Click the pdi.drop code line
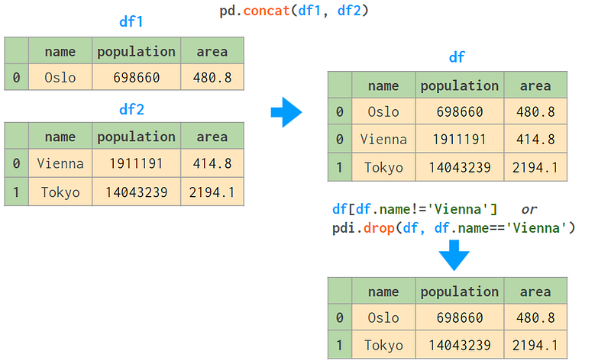Image resolution: width=611 pixels, height=364 pixels. point(454,228)
